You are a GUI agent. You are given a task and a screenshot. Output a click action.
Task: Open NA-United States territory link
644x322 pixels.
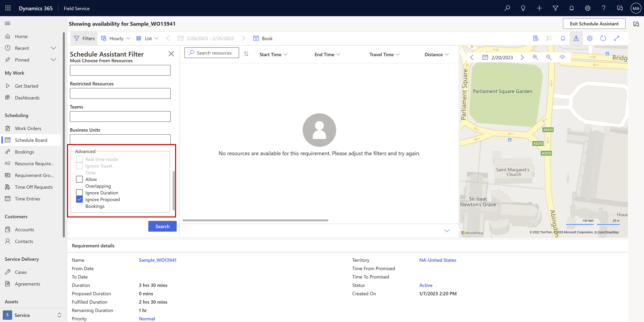[x=438, y=260]
